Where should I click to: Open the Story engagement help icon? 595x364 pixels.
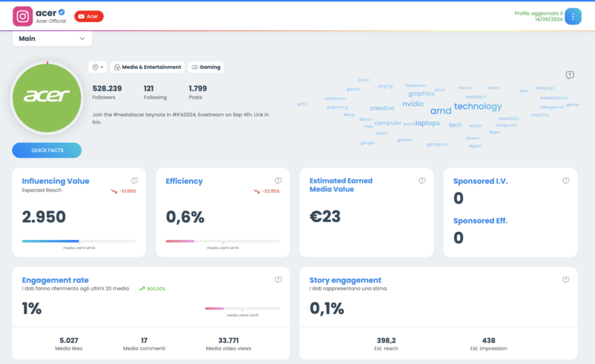566,279
